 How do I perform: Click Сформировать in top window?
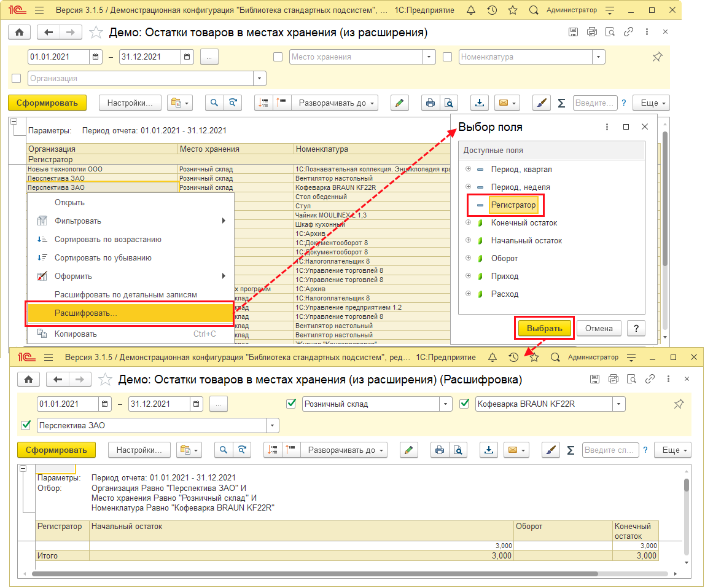tap(47, 103)
